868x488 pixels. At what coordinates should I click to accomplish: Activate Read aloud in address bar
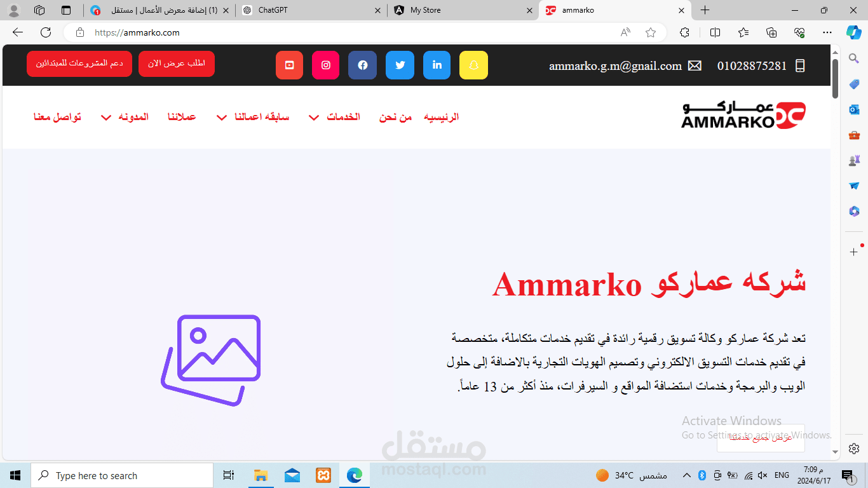tap(626, 32)
